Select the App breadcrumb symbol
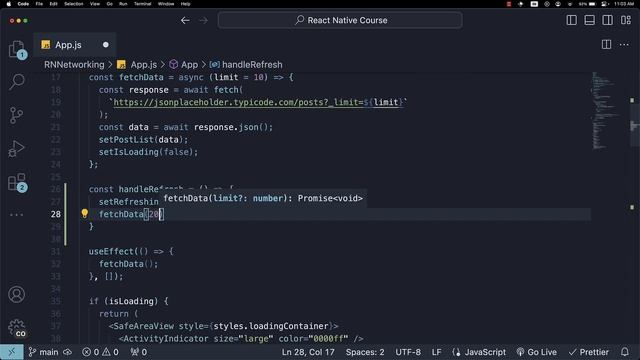Screen dimensions: 640x360 [x=183, y=64]
